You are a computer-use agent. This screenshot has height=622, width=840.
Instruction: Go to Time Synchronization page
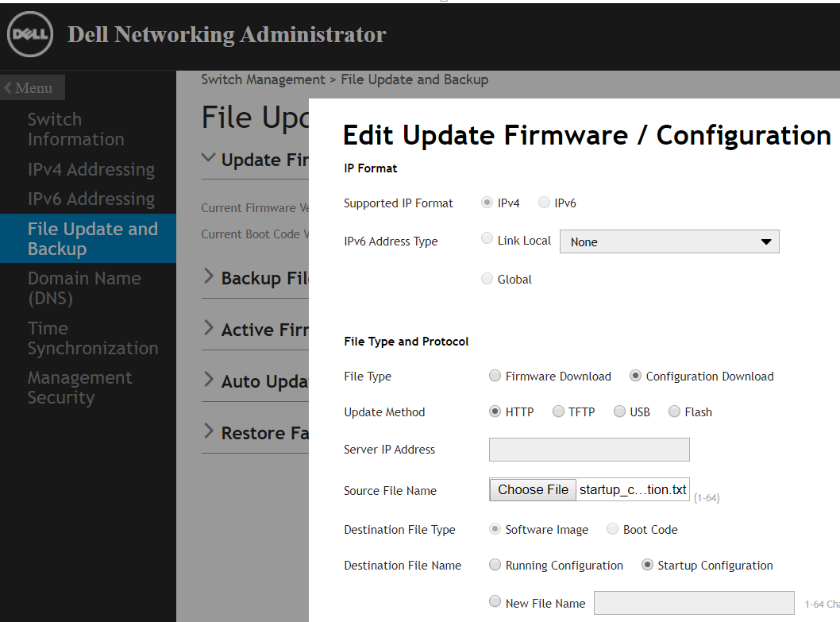(x=93, y=338)
